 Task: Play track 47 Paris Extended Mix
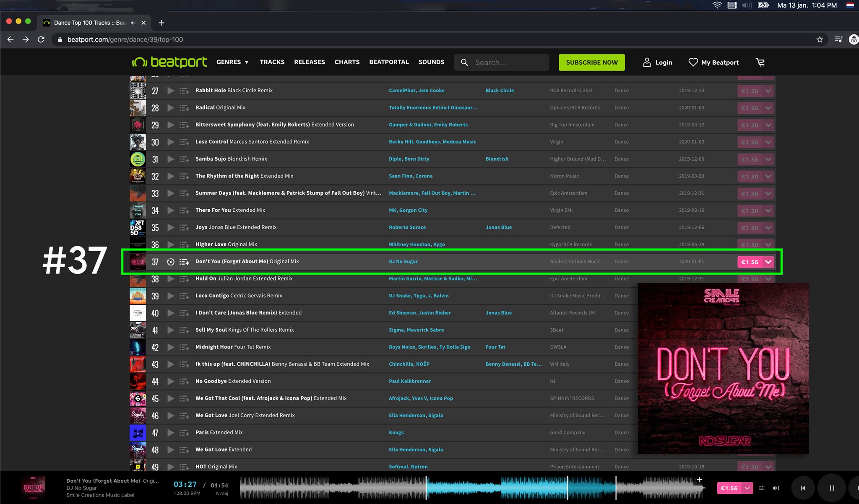click(171, 433)
